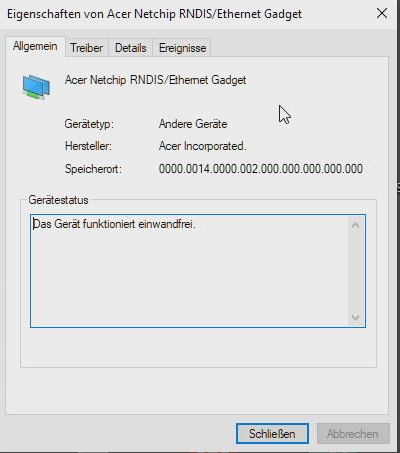
Task: Click the device name Acer Netchip RNDIS/Ethernet Gadget
Action: (156, 80)
